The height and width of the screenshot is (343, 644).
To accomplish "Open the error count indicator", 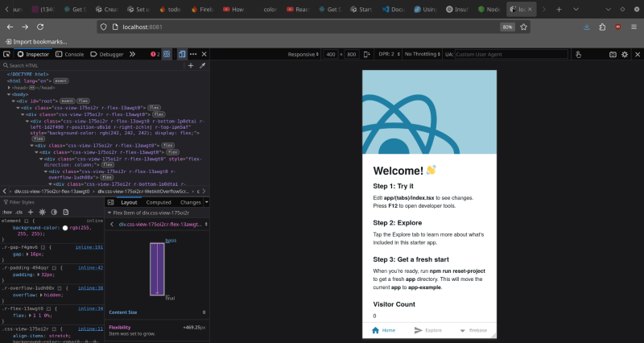I will coord(155,54).
